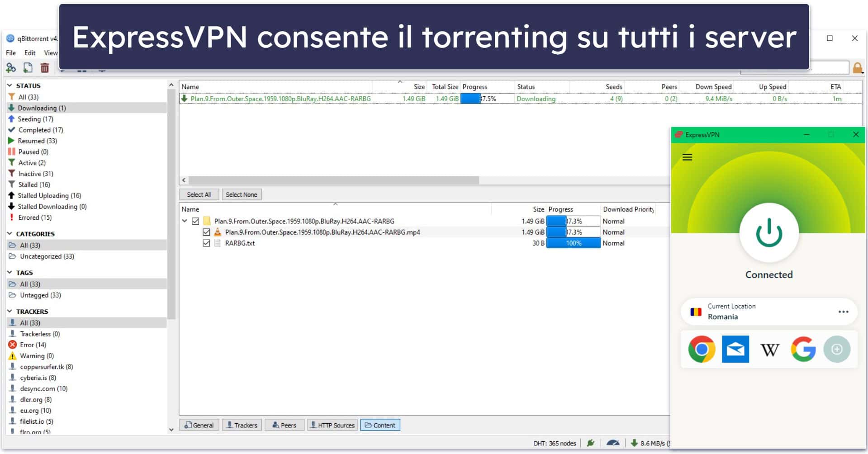This screenshot has width=868, height=454.
Task: Toggle checkbox for the .mp4 file
Action: click(x=206, y=232)
